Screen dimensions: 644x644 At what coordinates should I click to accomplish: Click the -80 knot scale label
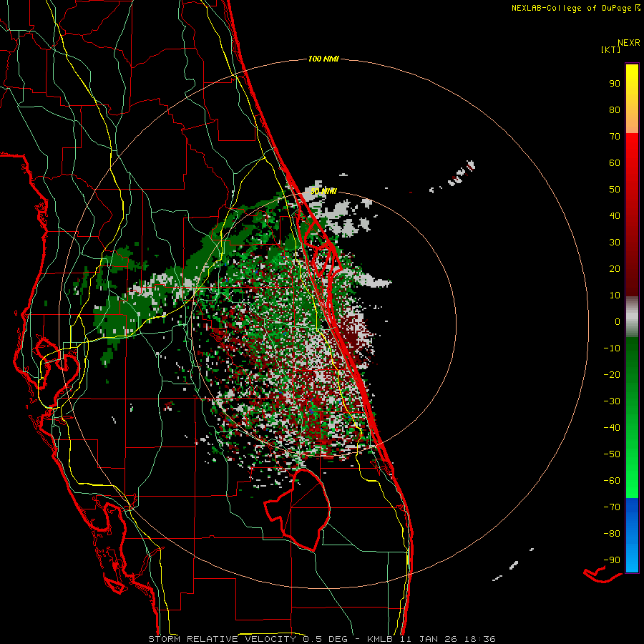[612, 534]
